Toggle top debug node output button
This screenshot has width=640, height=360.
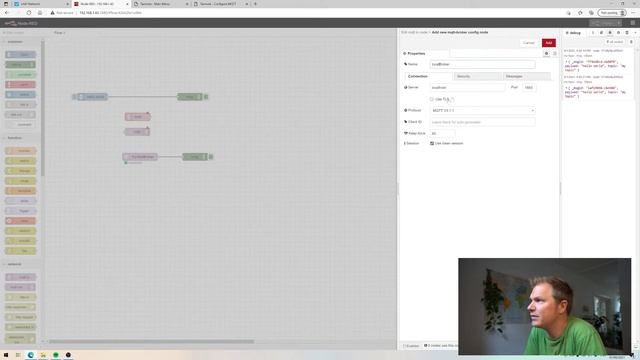click(x=206, y=97)
